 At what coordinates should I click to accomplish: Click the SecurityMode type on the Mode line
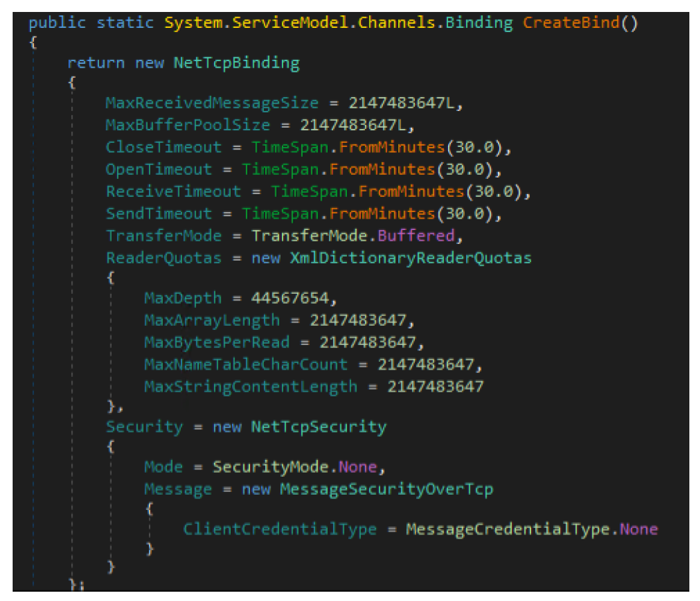pyautogui.click(x=271, y=467)
